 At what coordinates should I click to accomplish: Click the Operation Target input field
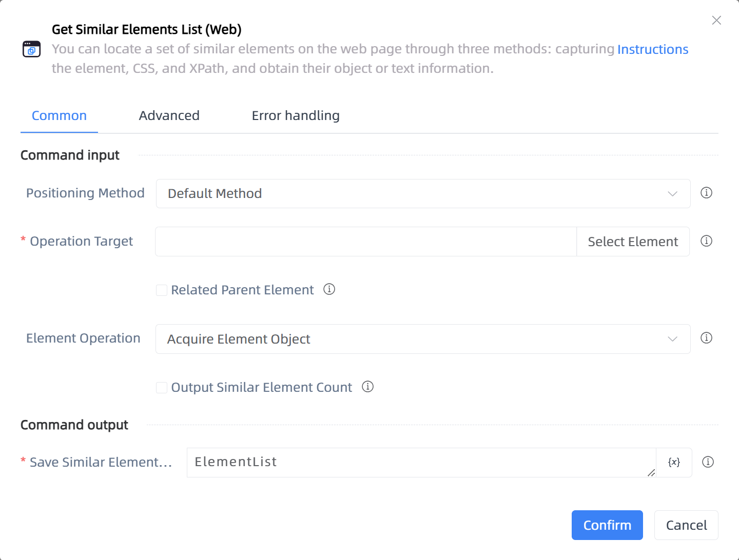366,242
